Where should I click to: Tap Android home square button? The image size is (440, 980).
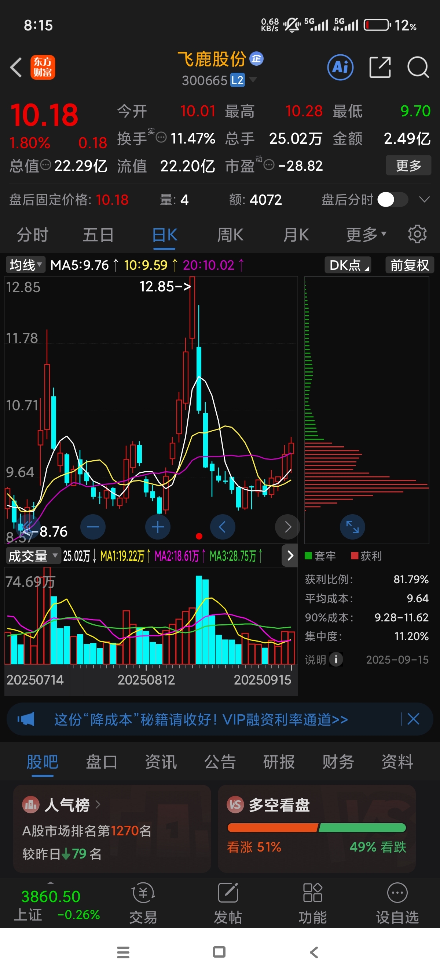click(219, 952)
